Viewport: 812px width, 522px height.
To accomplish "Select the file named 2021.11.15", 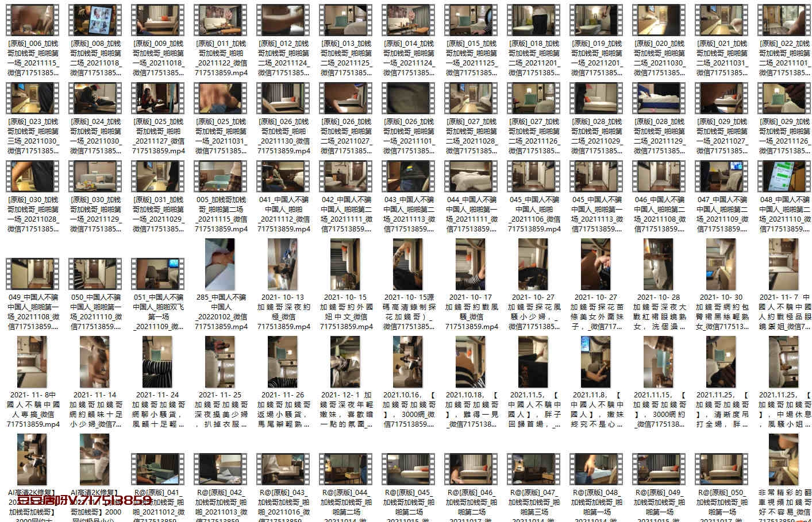I will click(660, 362).
